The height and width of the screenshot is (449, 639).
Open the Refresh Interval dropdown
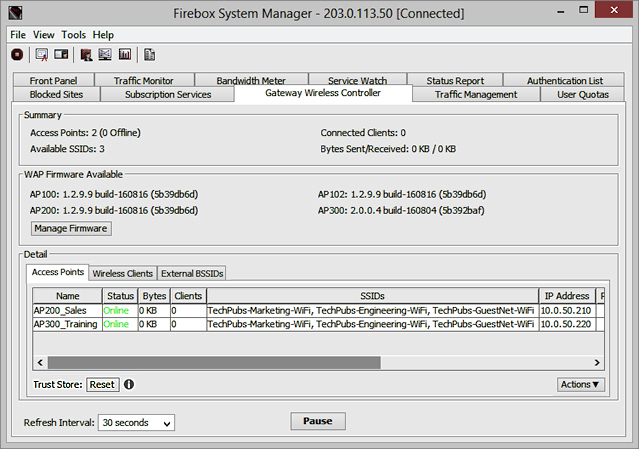[136, 423]
